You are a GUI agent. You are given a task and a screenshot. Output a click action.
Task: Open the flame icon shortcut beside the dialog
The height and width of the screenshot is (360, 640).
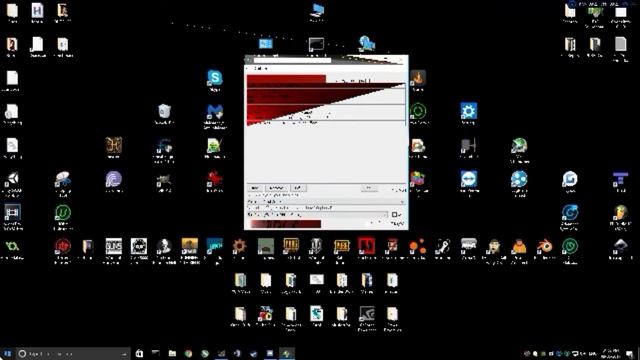tap(418, 78)
